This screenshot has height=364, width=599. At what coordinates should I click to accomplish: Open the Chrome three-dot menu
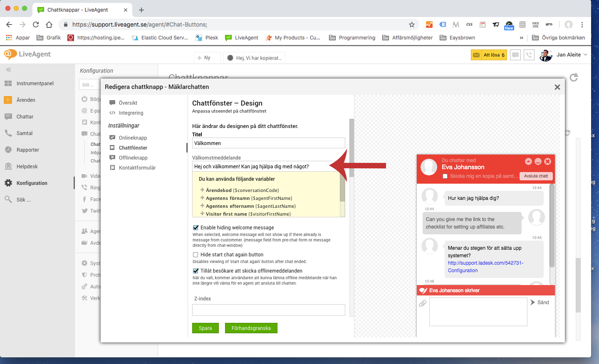(x=582, y=25)
